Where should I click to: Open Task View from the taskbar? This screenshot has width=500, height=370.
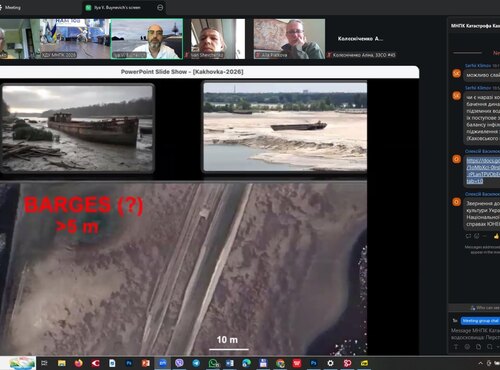[44, 363]
